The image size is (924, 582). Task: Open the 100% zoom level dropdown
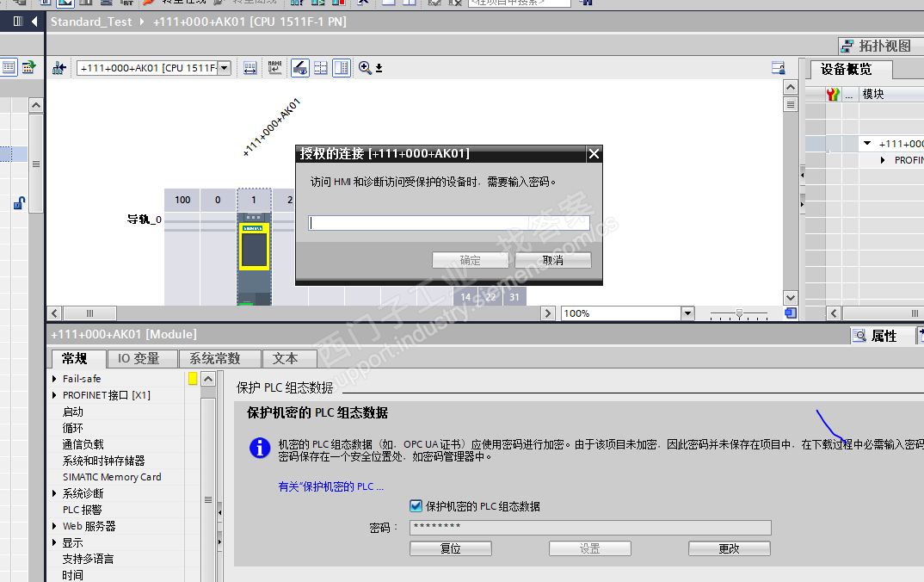(687, 313)
